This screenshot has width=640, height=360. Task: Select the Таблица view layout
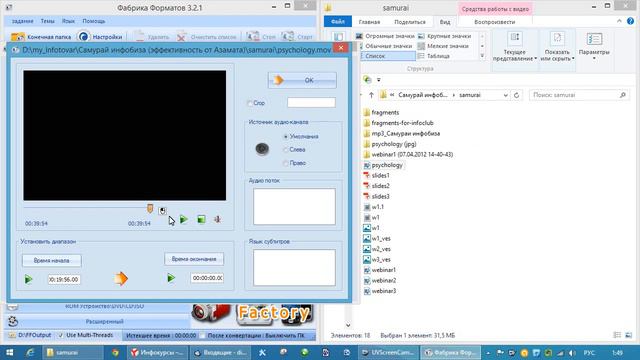point(434,56)
